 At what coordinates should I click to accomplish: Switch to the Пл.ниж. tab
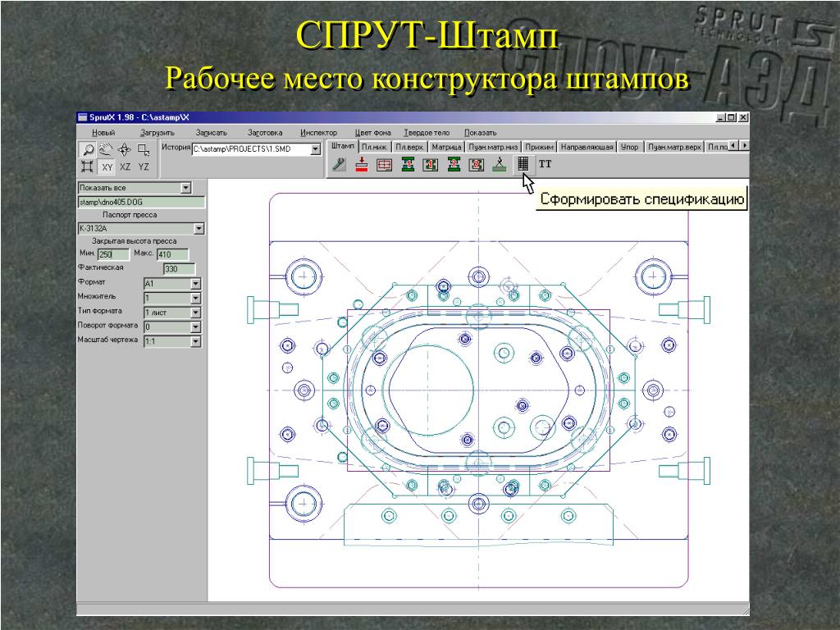click(x=374, y=147)
